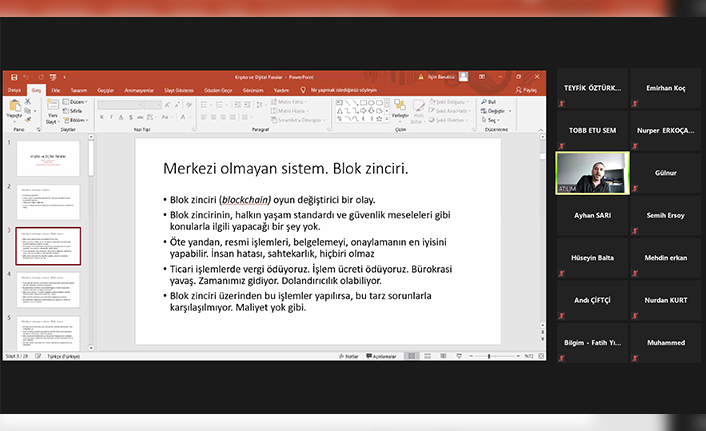Toggle text shadow S formatting
Viewport: 706px width, 431px height.
(131, 117)
